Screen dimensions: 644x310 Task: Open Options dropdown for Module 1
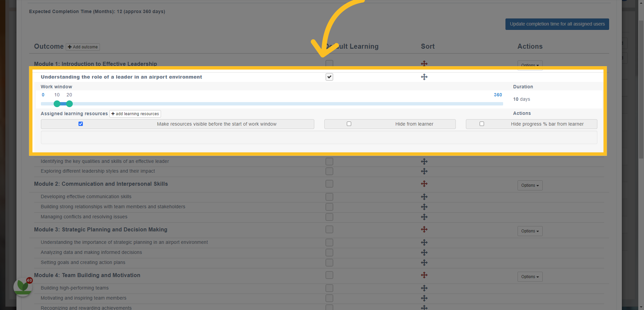(x=530, y=65)
